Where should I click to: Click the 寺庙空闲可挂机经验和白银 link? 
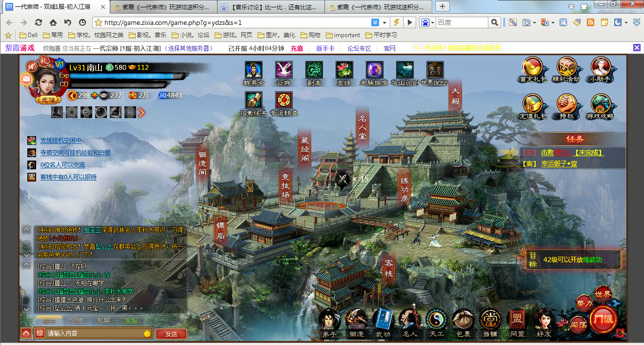76,153
